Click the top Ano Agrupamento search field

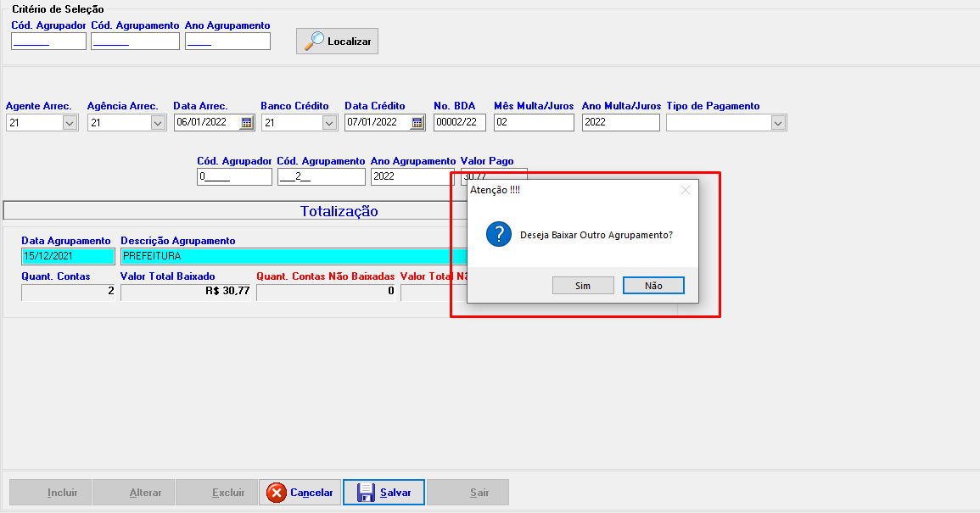[x=227, y=42]
